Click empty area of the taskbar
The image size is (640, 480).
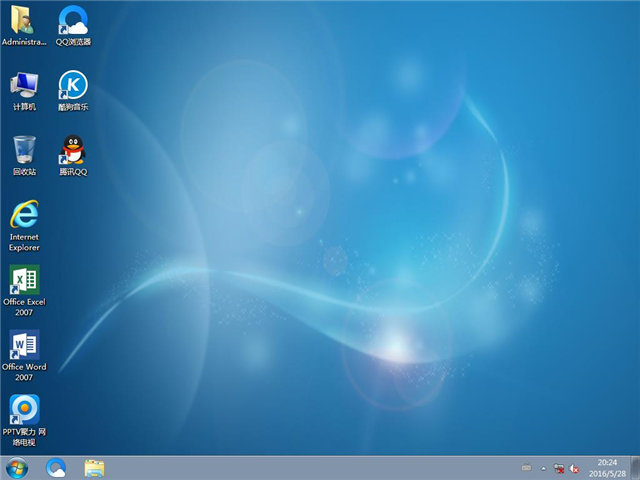(300, 467)
